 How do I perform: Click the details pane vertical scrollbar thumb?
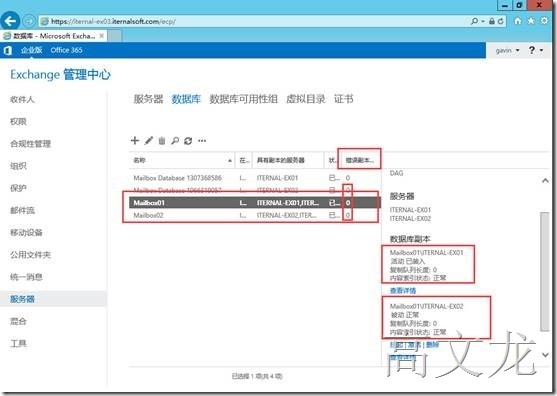coord(545,271)
